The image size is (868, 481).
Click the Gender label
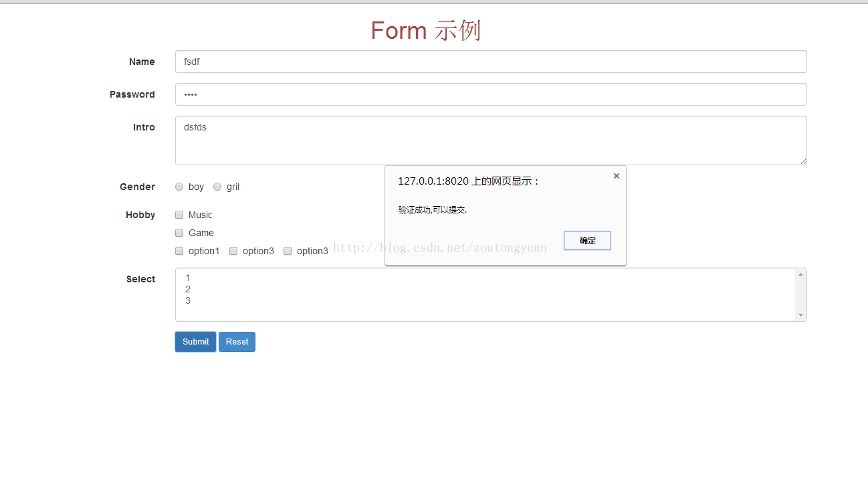(137, 187)
